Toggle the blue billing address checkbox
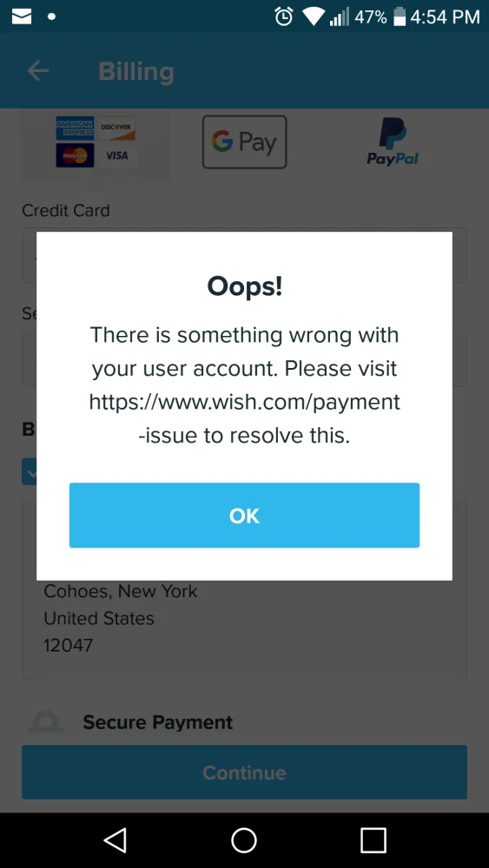Image resolution: width=489 pixels, height=868 pixels. [x=30, y=471]
